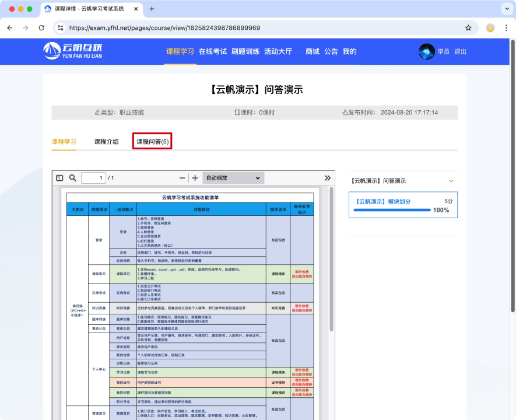The height and width of the screenshot is (420, 516).
Task: Open PDF viewer tools double-chevron menu
Action: pyautogui.click(x=328, y=178)
